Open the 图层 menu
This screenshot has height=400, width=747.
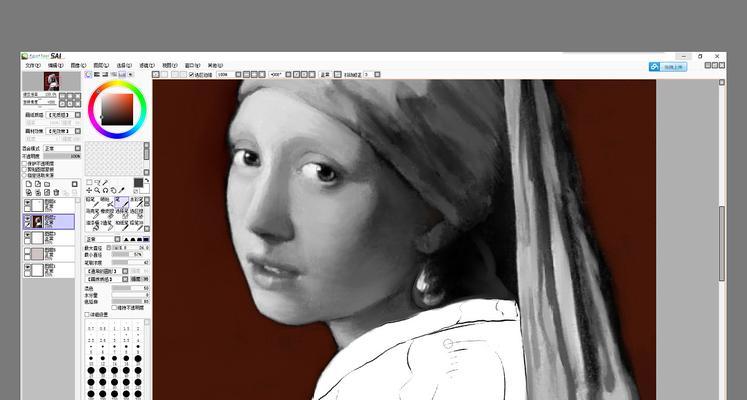point(101,65)
